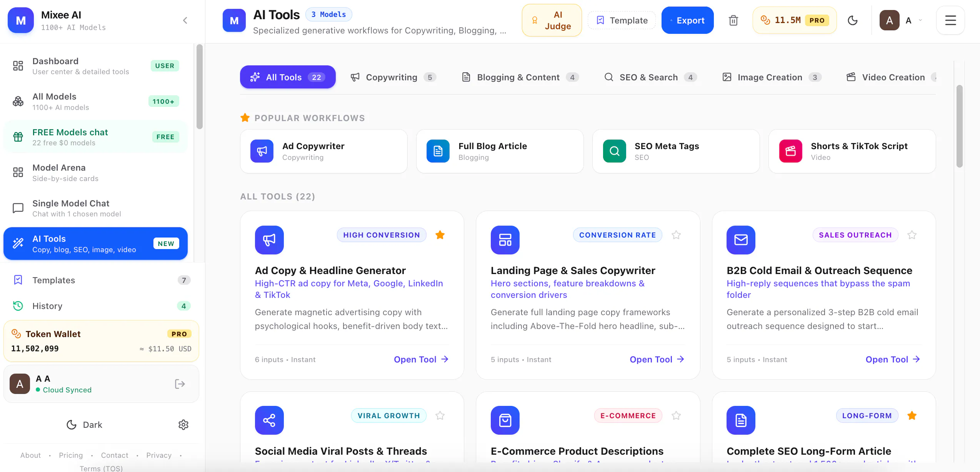Viewport: 980px width, 472px height.
Task: Collapse the sidebar with the chevron arrow
Action: click(x=185, y=20)
